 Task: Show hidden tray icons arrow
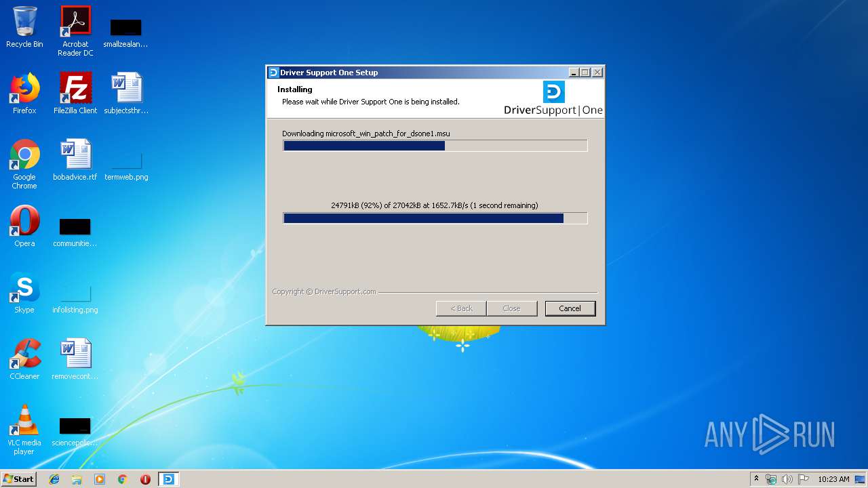pos(756,479)
